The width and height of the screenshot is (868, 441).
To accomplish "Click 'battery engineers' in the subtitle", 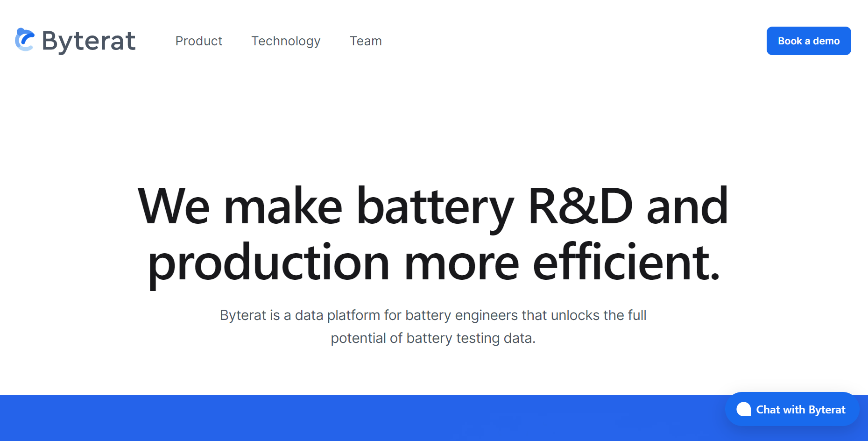I will [461, 315].
